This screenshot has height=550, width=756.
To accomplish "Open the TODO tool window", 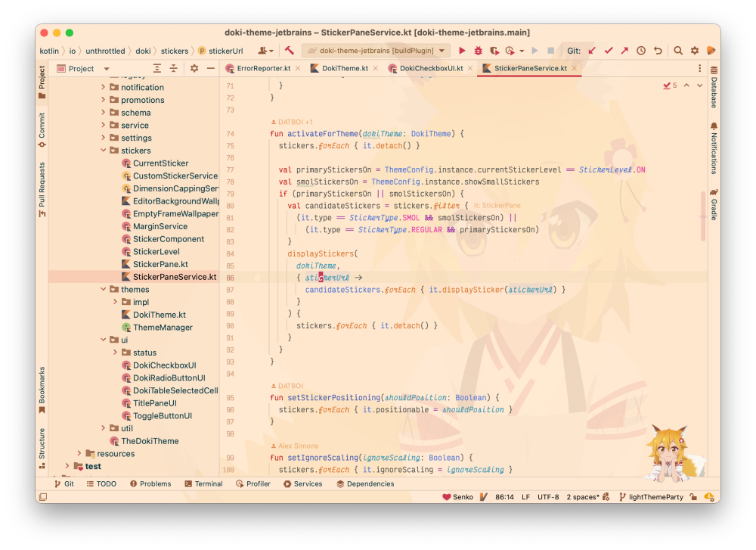I will click(101, 484).
